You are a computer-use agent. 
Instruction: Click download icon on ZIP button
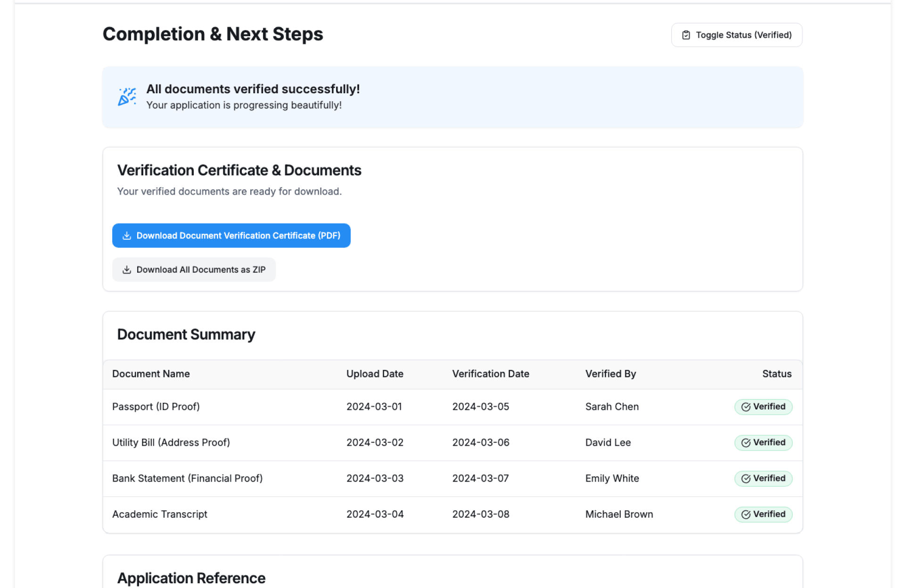pos(126,269)
